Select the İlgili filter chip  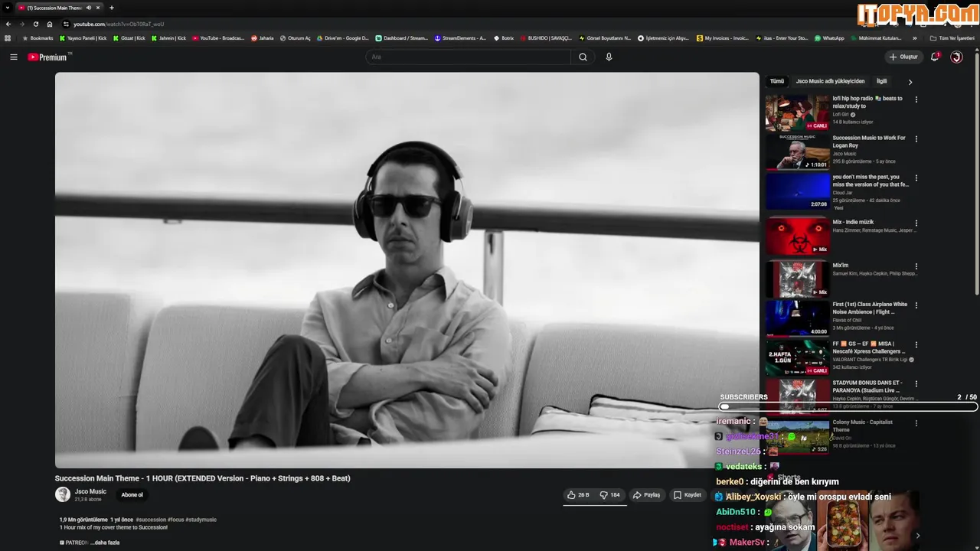click(x=882, y=81)
